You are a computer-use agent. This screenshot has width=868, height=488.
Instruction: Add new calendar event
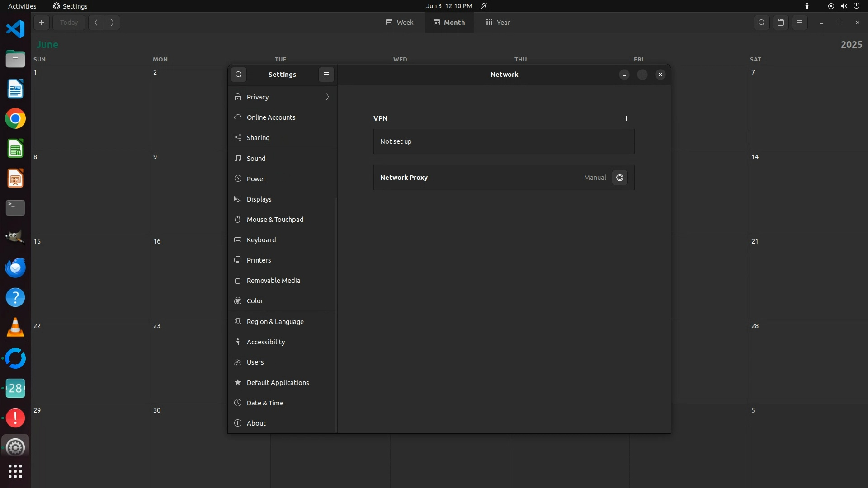tap(41, 23)
